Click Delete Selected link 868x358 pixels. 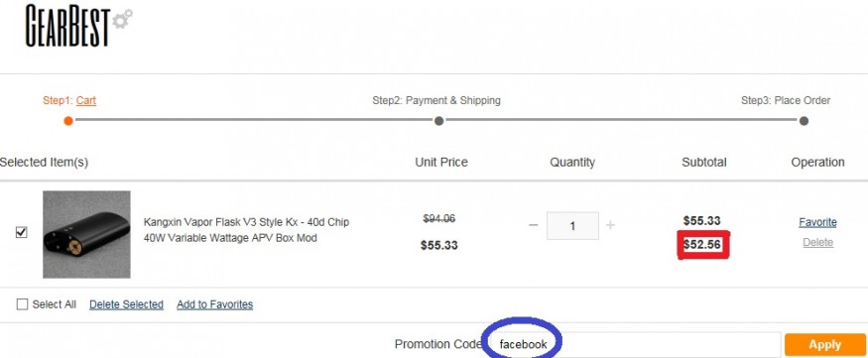click(x=126, y=304)
